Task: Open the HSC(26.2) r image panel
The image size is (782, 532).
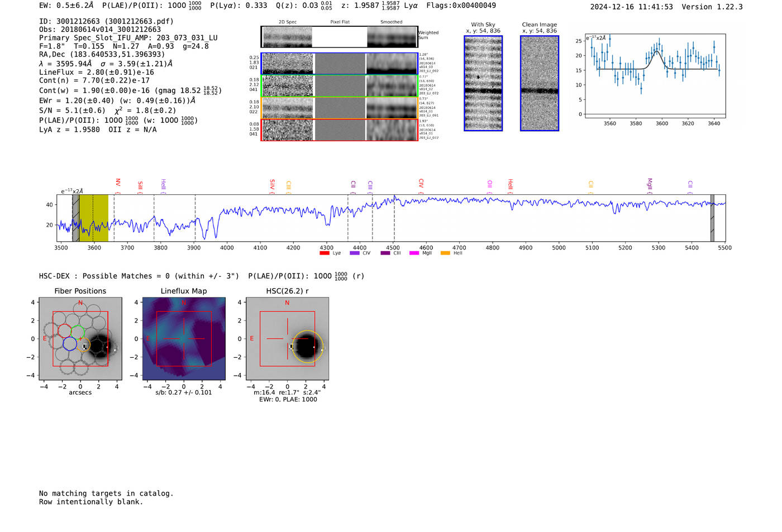Action: (287, 339)
